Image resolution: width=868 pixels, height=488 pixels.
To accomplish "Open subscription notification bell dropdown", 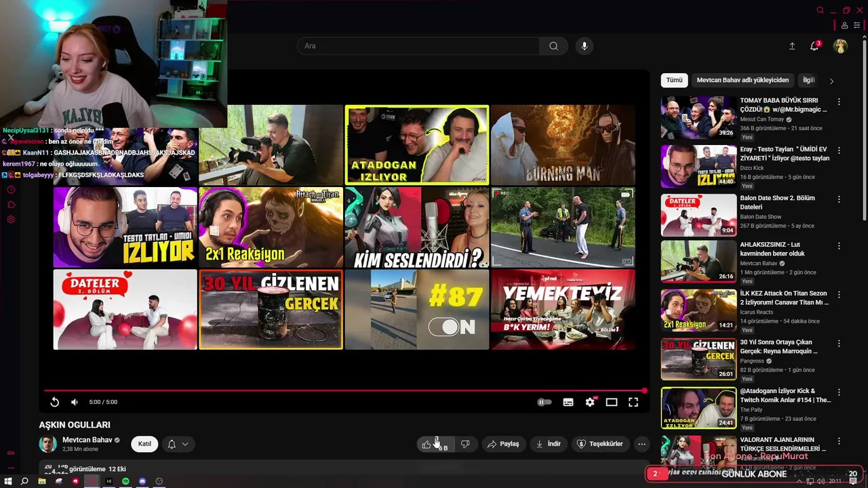I will click(178, 444).
